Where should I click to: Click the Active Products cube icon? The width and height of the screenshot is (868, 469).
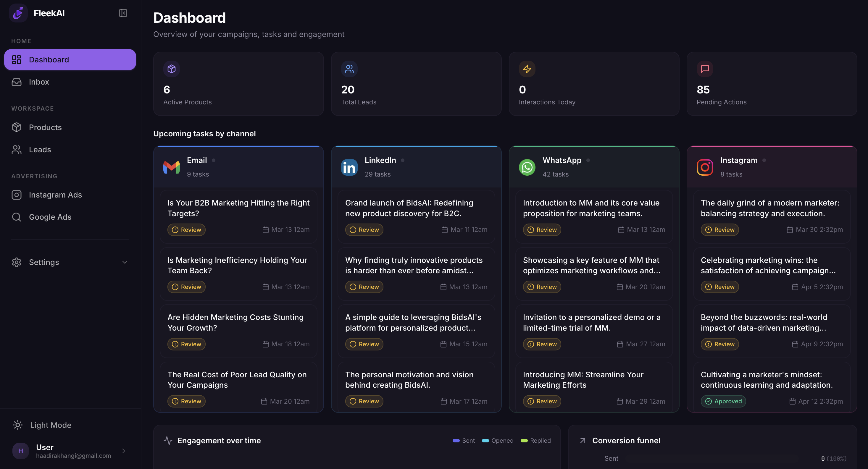point(172,69)
